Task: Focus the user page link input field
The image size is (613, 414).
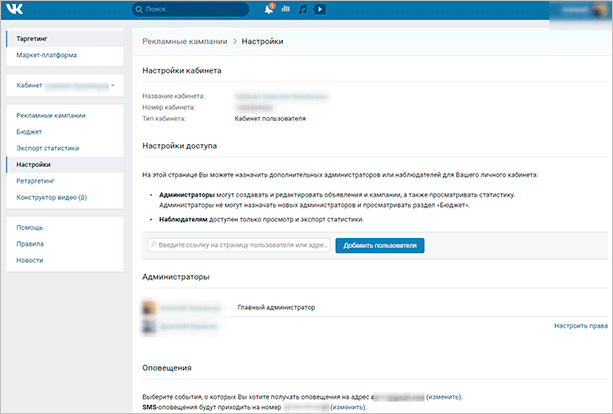Action: (239, 245)
